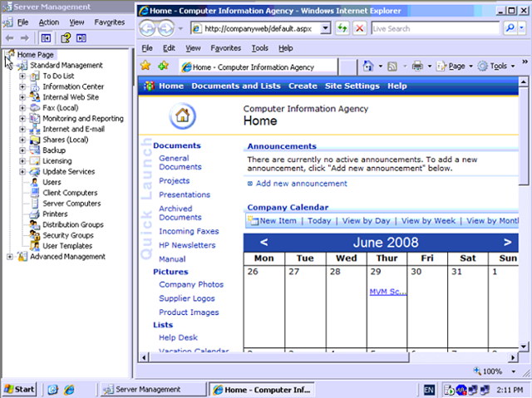Open Server Management Favorites menu

pos(110,22)
